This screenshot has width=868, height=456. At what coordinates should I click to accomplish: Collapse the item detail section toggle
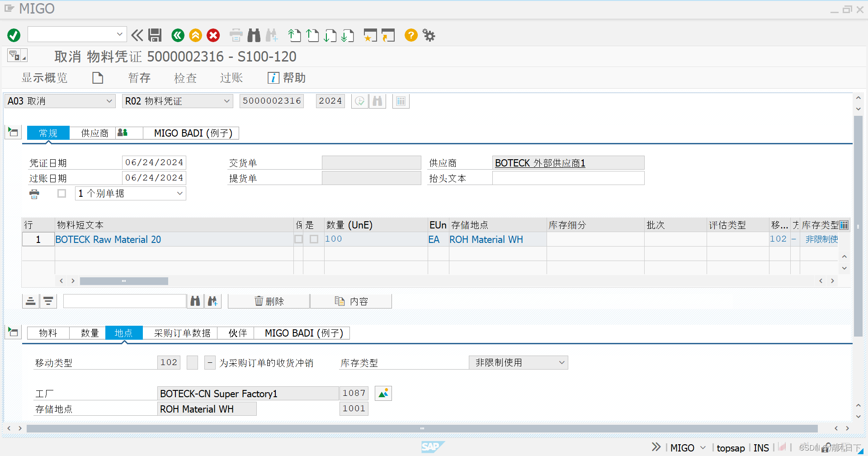click(x=13, y=332)
